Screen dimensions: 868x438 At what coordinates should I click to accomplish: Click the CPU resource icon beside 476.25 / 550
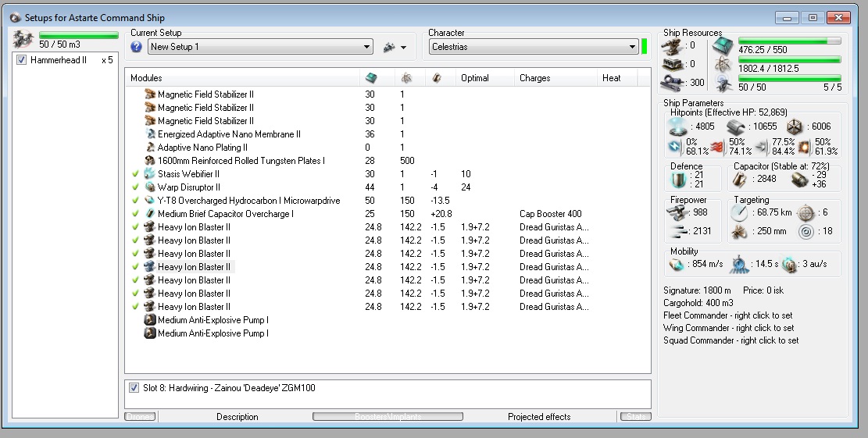[x=723, y=46]
